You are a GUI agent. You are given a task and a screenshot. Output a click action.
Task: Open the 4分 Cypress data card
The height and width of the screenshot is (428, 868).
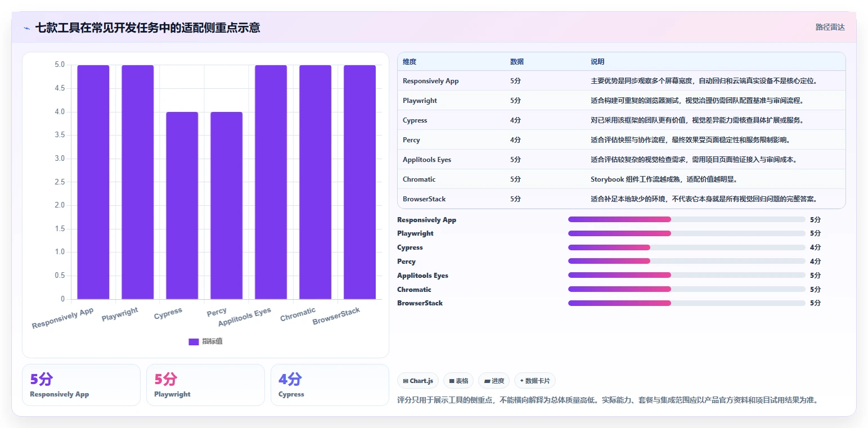330,385
